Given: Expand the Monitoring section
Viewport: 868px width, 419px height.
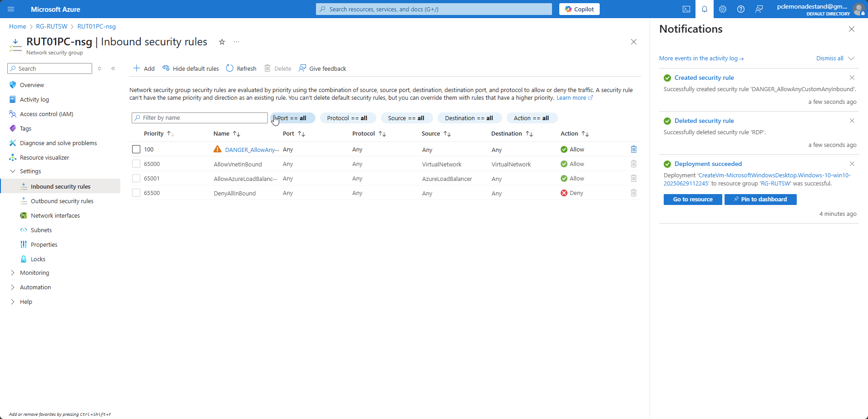Looking at the screenshot, I should tap(13, 273).
